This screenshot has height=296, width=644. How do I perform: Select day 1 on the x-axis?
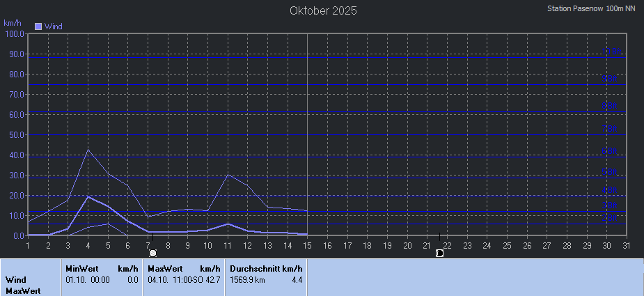pyautogui.click(x=28, y=245)
